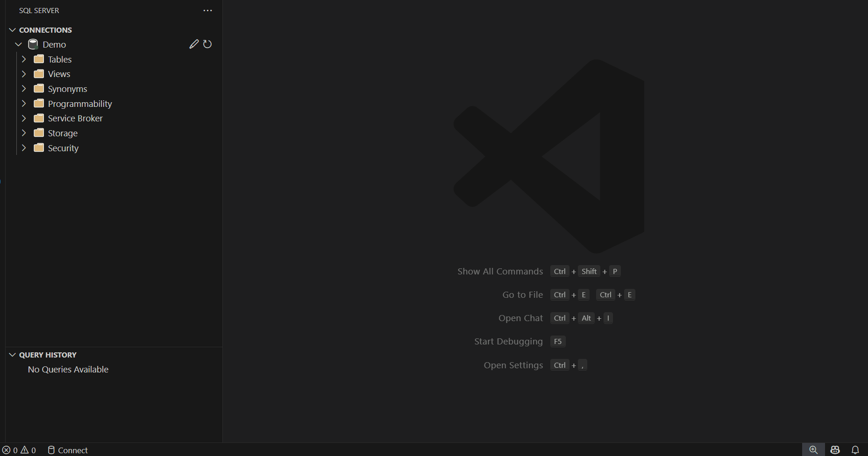Click the CONNECTIONS section header text
This screenshot has width=868, height=456.
(45, 30)
